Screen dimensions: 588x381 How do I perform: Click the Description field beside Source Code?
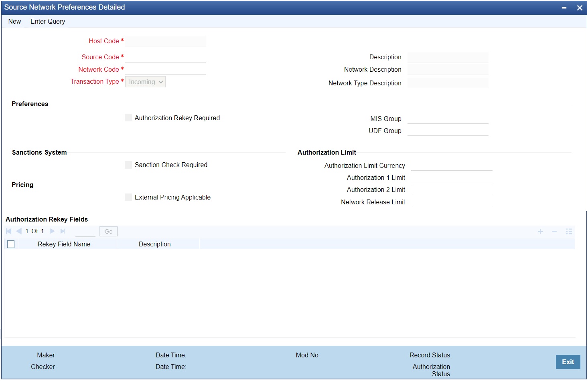448,57
